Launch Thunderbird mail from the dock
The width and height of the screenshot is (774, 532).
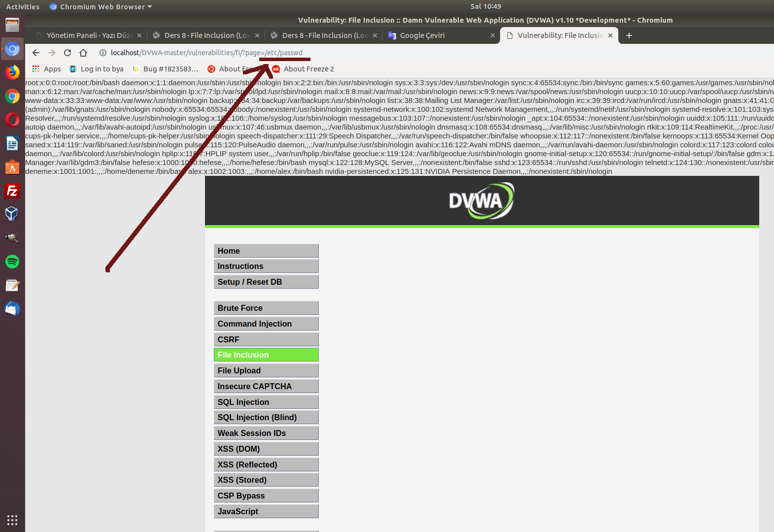(x=12, y=309)
